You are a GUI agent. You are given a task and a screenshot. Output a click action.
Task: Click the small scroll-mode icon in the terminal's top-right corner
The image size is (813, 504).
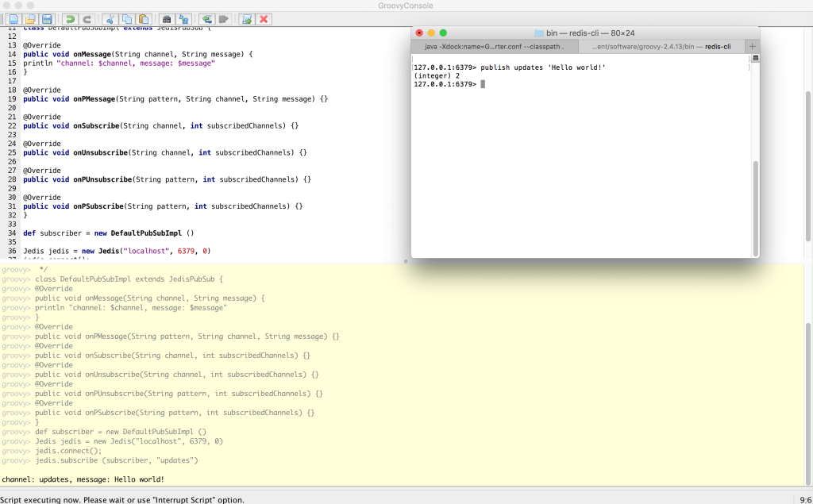(756, 58)
